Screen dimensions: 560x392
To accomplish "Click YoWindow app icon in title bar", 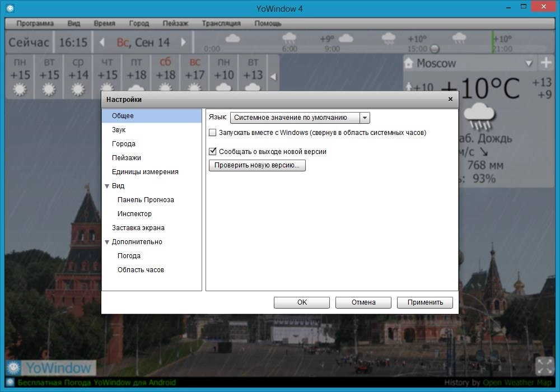I will pyautogui.click(x=10, y=8).
